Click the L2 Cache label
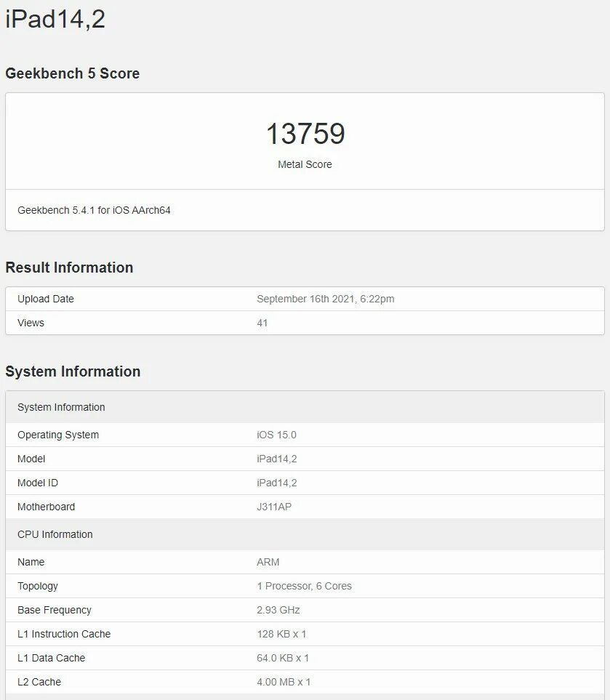The height and width of the screenshot is (700, 610). (39, 682)
